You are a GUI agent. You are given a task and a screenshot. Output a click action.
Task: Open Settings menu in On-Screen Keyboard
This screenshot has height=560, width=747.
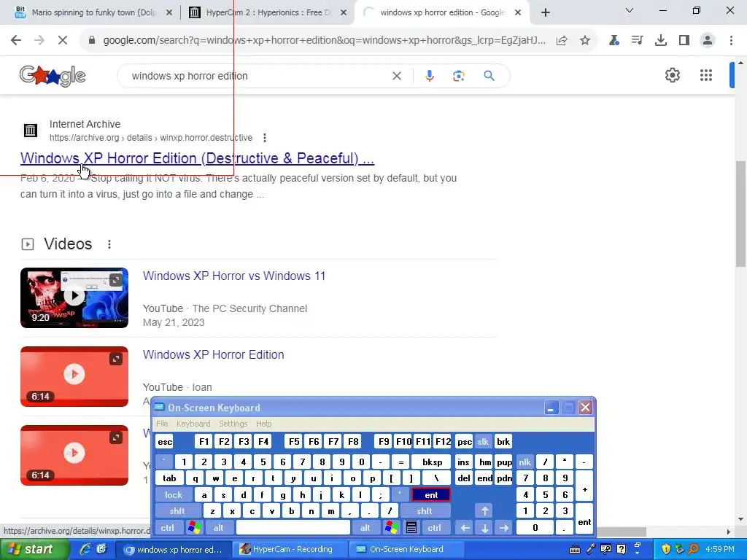pyautogui.click(x=233, y=424)
